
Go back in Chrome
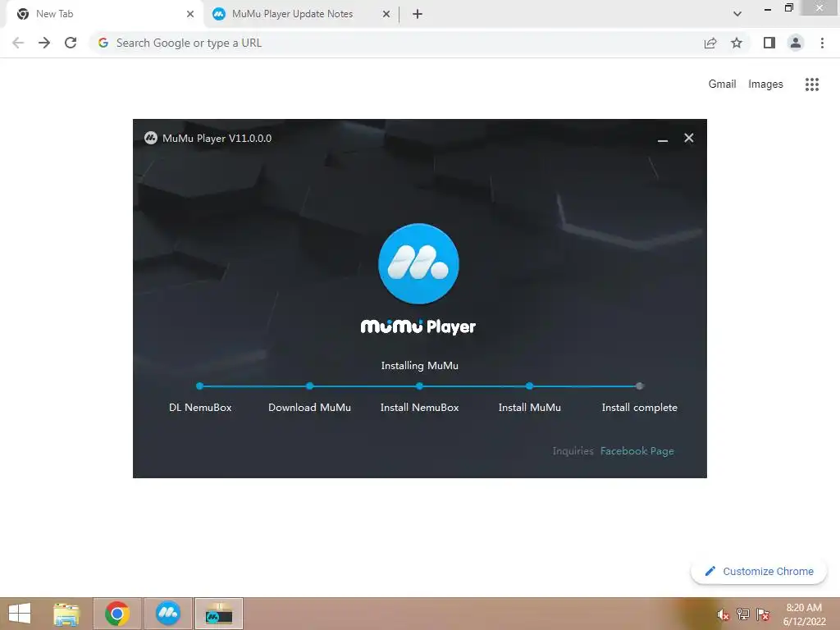pyautogui.click(x=18, y=43)
